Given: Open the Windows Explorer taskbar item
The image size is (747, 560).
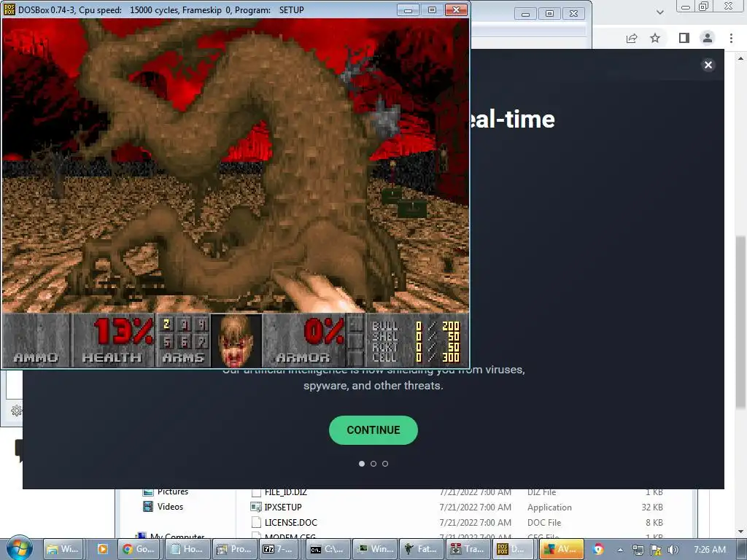Looking at the screenshot, I should point(63,549).
